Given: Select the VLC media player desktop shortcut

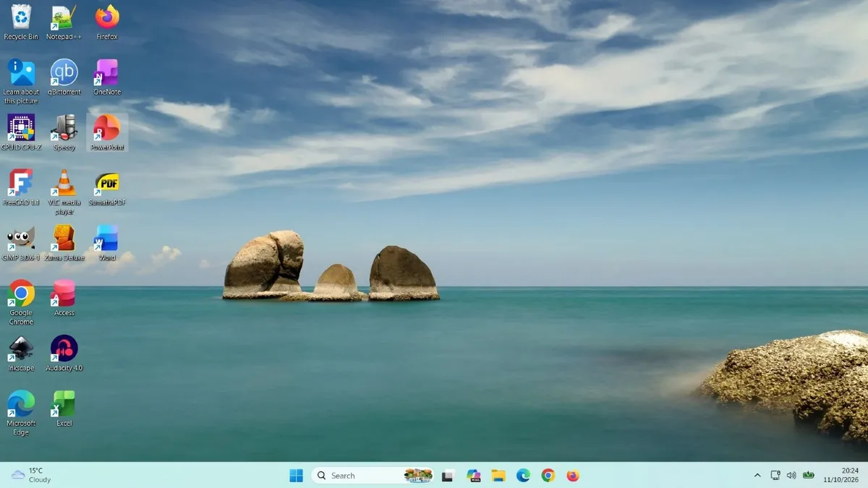Looking at the screenshot, I should pos(64,192).
